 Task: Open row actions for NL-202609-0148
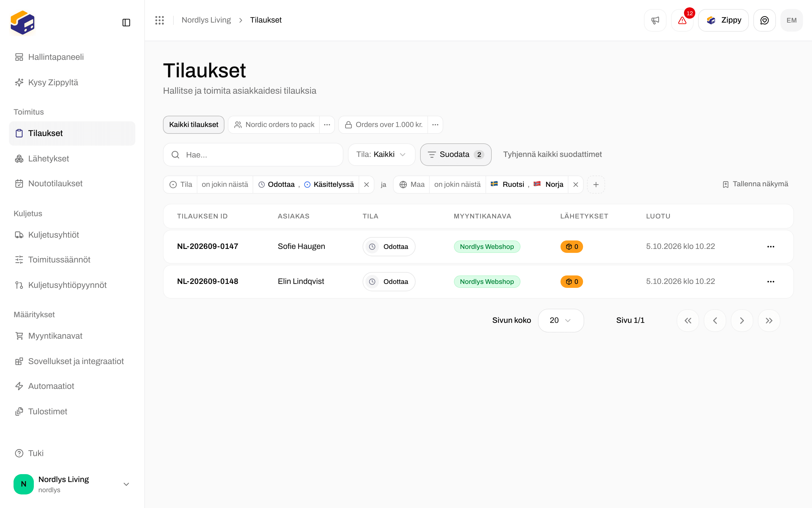771,282
